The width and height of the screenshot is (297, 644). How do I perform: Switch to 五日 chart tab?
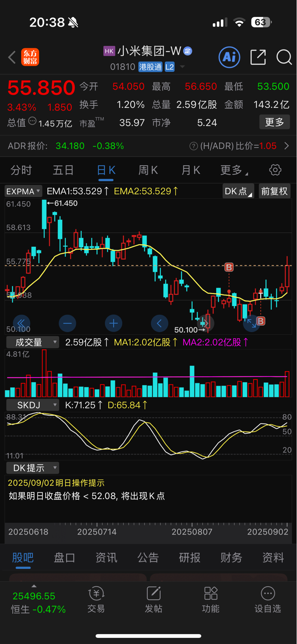[x=63, y=170]
